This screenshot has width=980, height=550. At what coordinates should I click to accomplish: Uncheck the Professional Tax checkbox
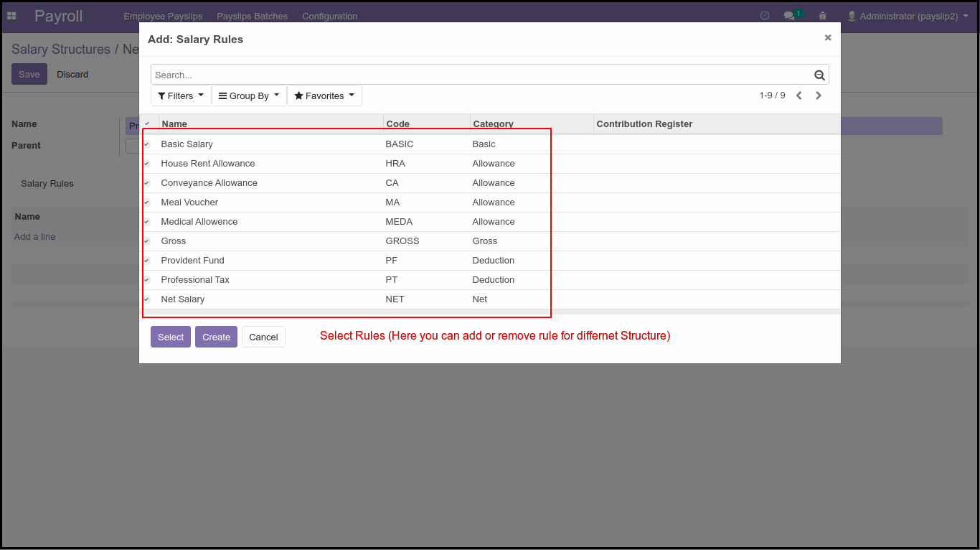147,280
